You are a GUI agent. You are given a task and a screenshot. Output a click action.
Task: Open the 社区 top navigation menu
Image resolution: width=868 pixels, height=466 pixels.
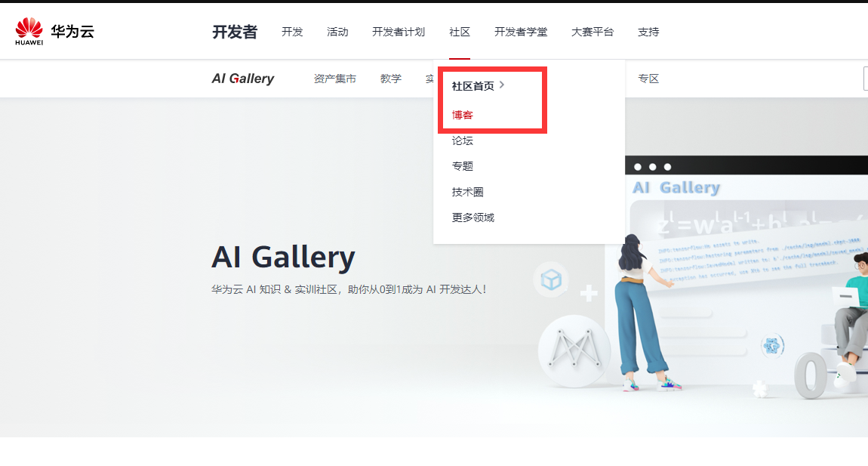[x=460, y=32]
